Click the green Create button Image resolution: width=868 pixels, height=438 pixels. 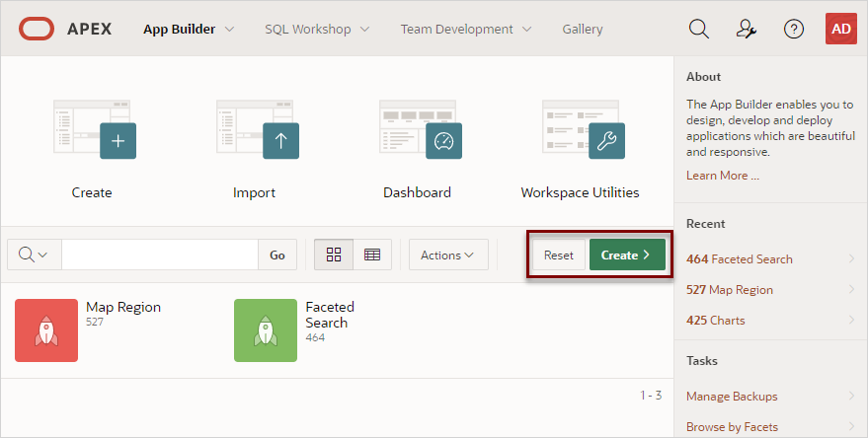pos(627,255)
